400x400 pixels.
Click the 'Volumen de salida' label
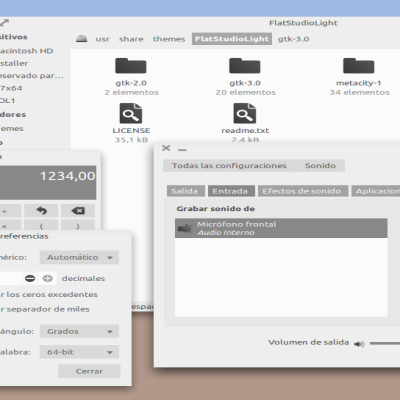pos(309,342)
